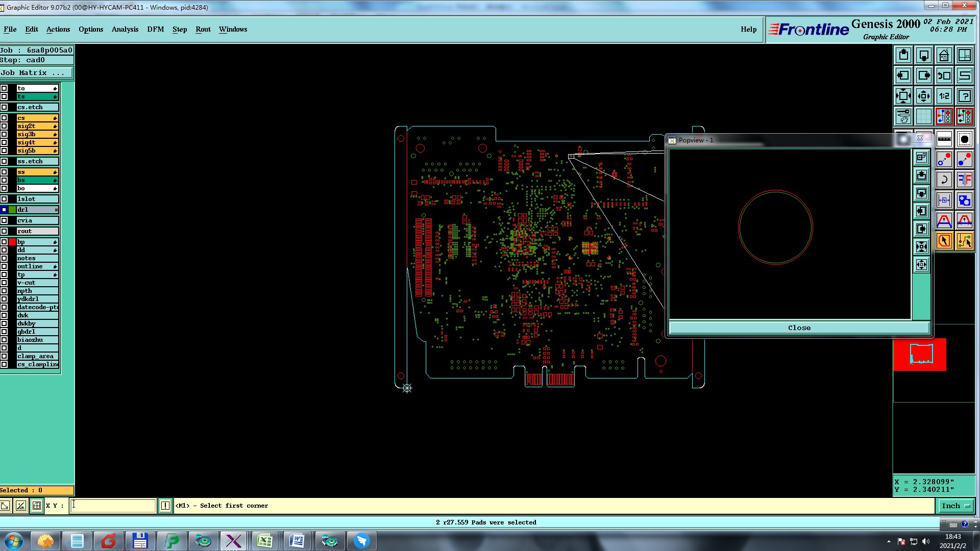Click Close button in Popview window
Screen dimensions: 980x551
tap(799, 328)
